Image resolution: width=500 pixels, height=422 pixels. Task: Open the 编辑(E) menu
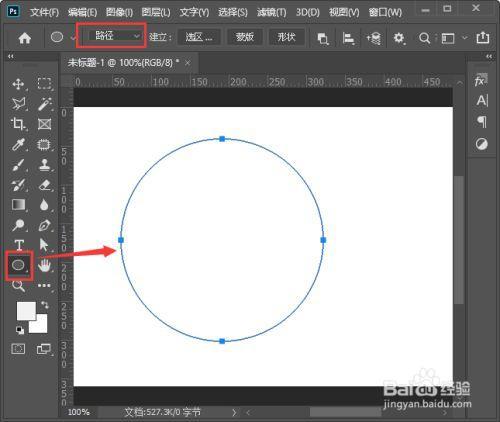point(82,13)
